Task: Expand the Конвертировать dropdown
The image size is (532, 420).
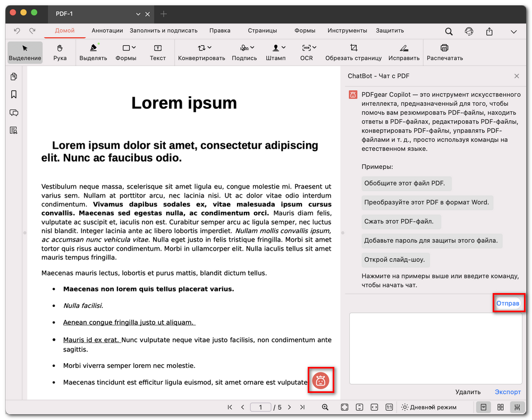Action: (x=201, y=52)
